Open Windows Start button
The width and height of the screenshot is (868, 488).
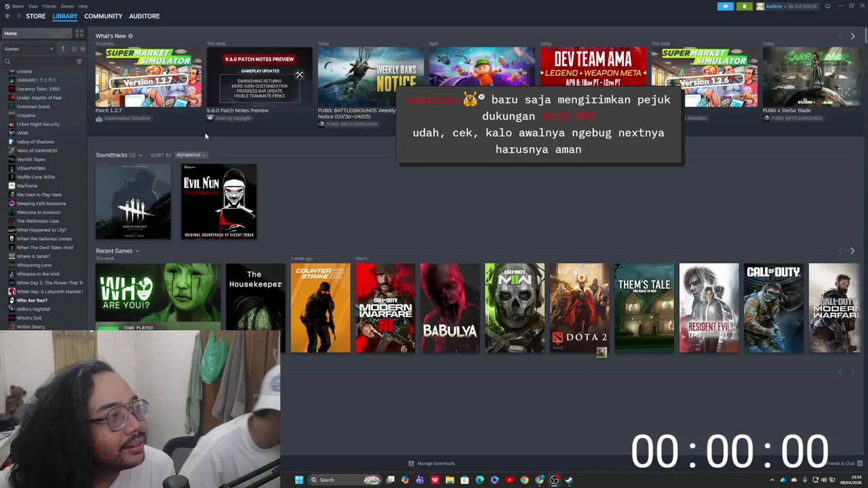click(299, 480)
